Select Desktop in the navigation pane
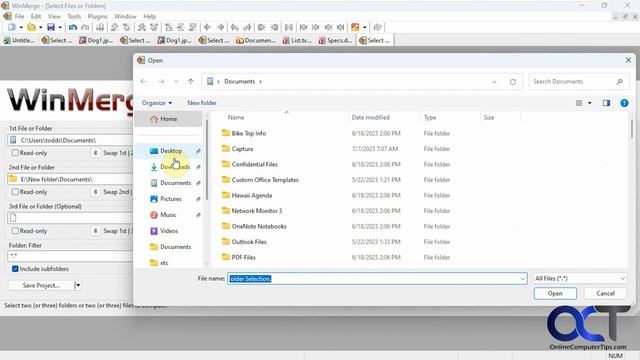The image size is (640, 360). tap(171, 151)
